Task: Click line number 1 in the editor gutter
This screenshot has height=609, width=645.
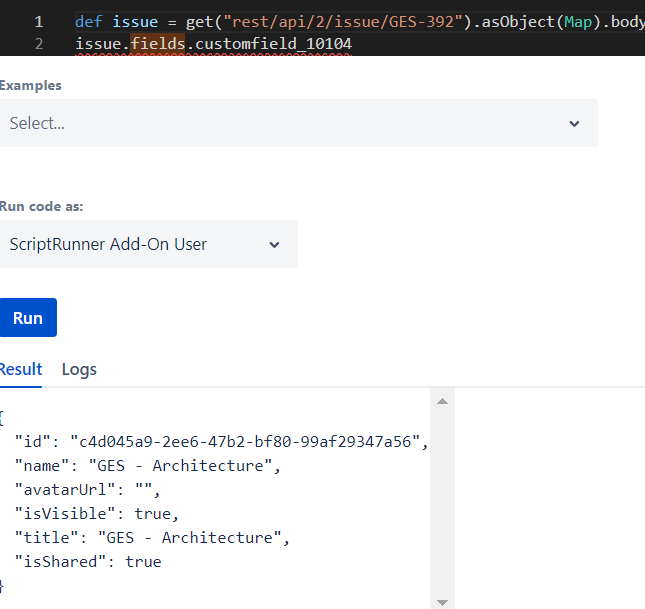Action: point(39,22)
